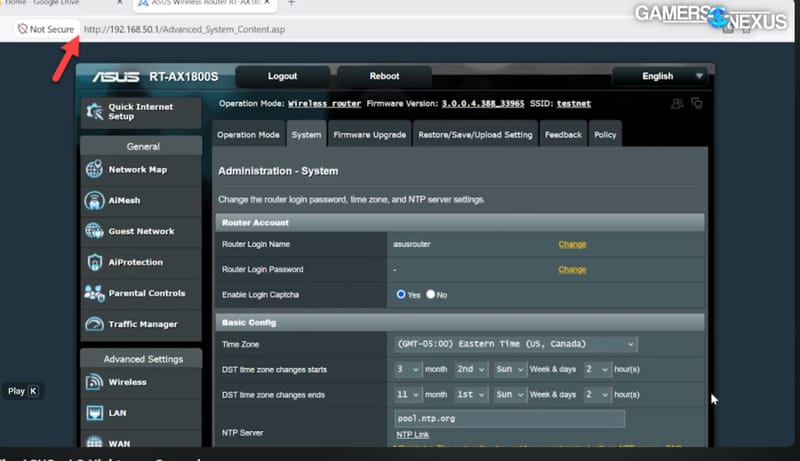Click the WAN globe icon

[94, 442]
